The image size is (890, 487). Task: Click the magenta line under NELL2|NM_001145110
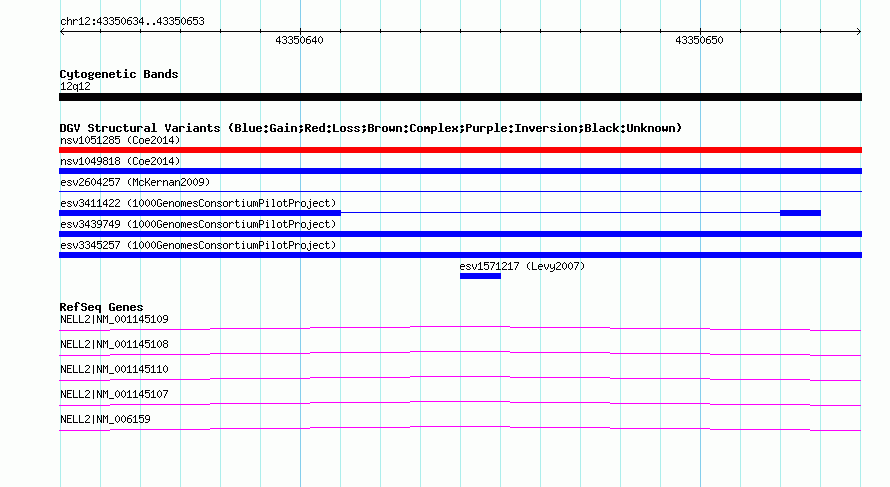pyautogui.click(x=460, y=377)
